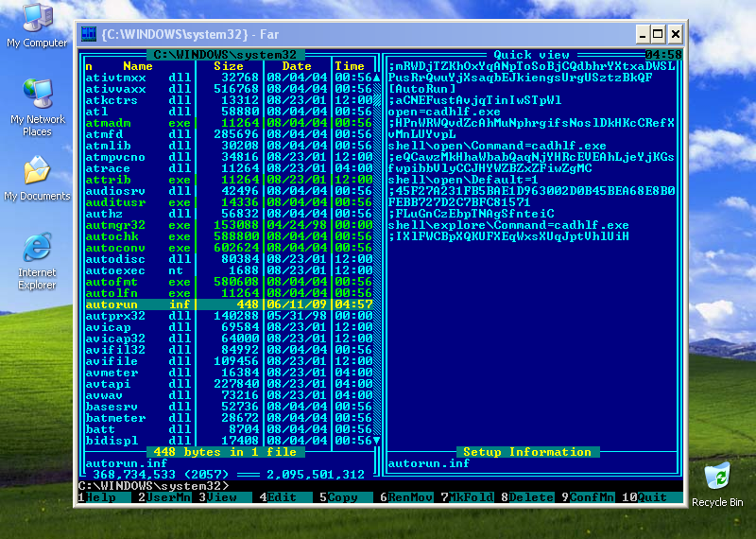756x539 pixels.
Task: Select basesrv dll file
Action: [229, 407]
